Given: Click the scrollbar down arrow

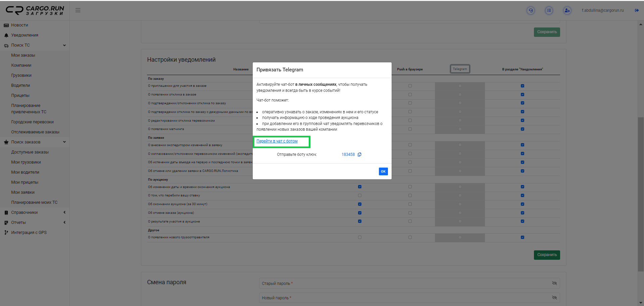Looking at the screenshot, I should pyautogui.click(x=641, y=303).
